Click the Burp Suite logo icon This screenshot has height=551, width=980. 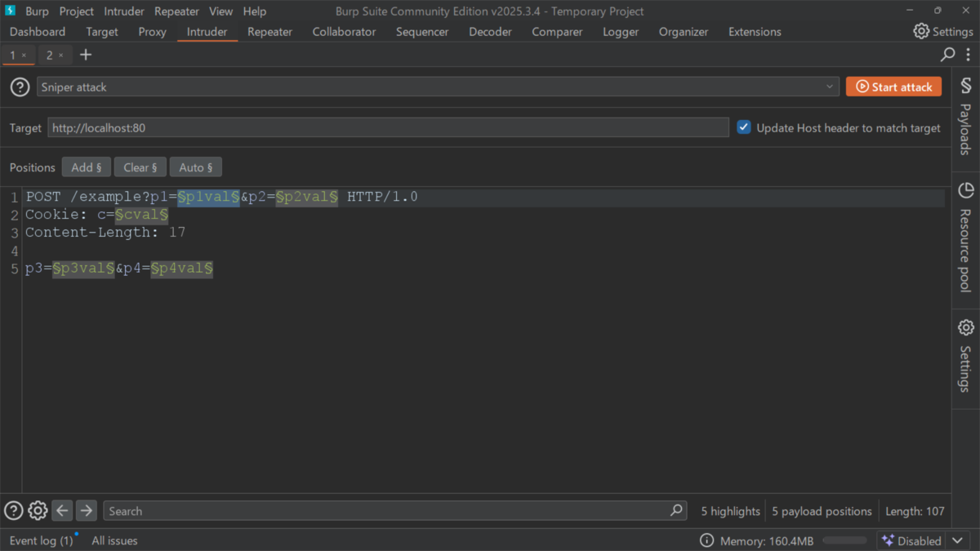[x=11, y=11]
